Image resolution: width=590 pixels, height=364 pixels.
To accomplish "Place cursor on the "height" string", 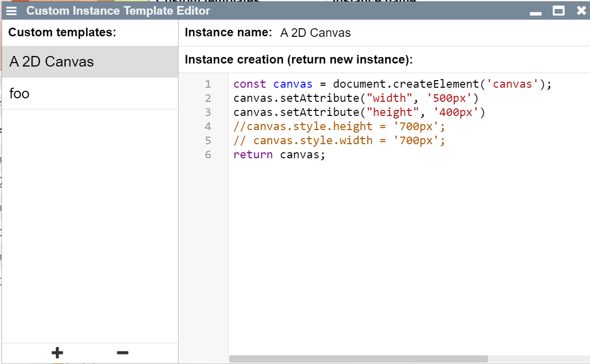I will (x=392, y=112).
